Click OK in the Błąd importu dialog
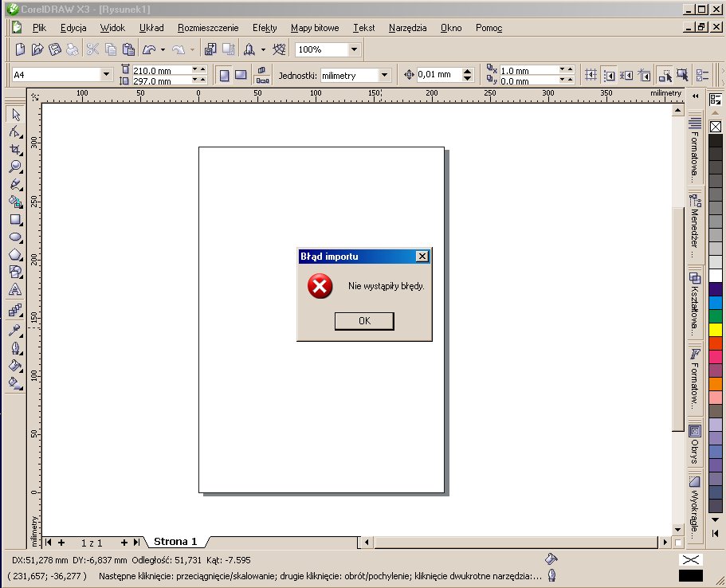 click(x=364, y=321)
